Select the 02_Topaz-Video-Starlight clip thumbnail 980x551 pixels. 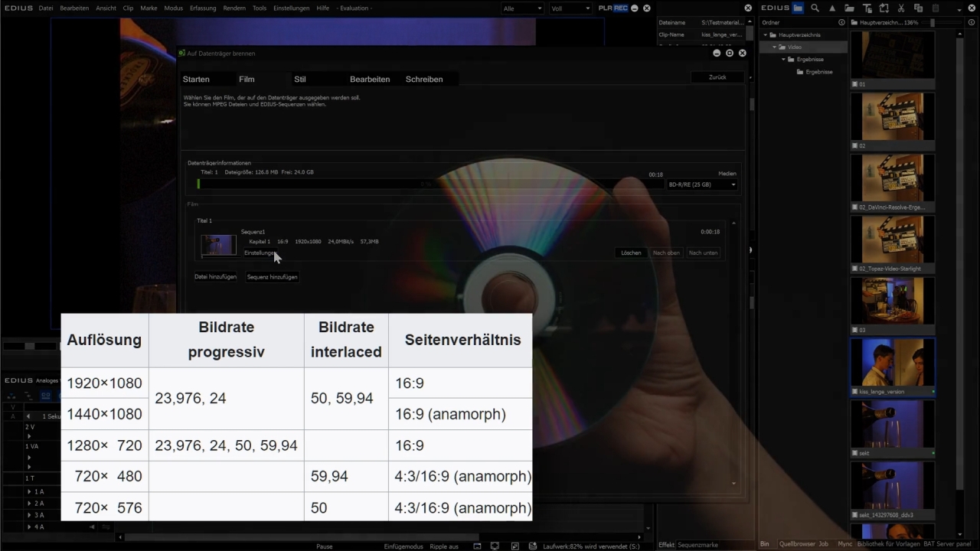pyautogui.click(x=893, y=240)
